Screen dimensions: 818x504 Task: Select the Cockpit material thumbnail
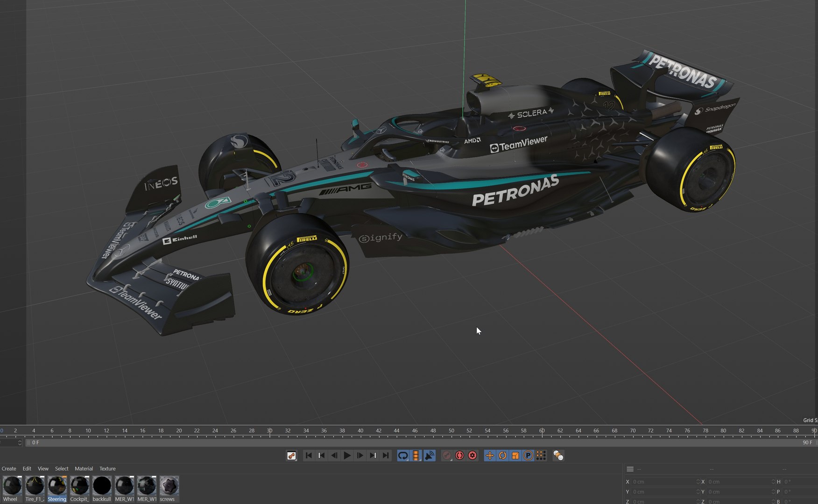point(79,485)
